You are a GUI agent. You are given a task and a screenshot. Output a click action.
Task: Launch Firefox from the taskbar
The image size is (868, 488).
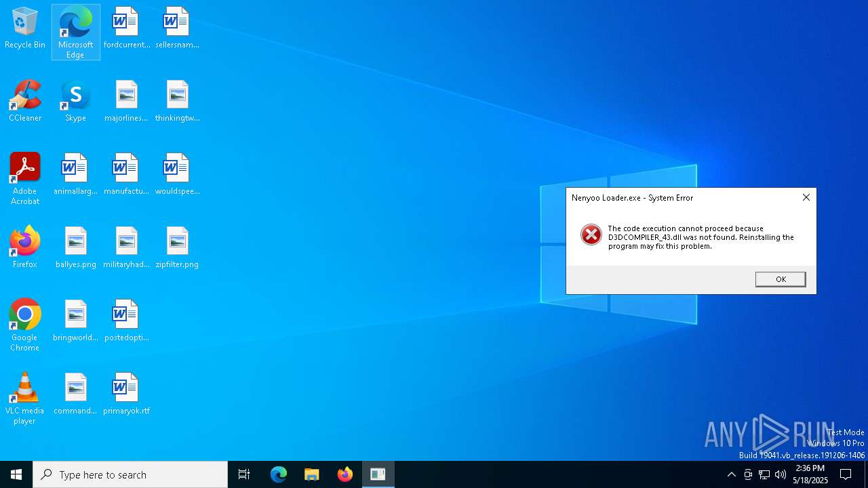tap(345, 474)
